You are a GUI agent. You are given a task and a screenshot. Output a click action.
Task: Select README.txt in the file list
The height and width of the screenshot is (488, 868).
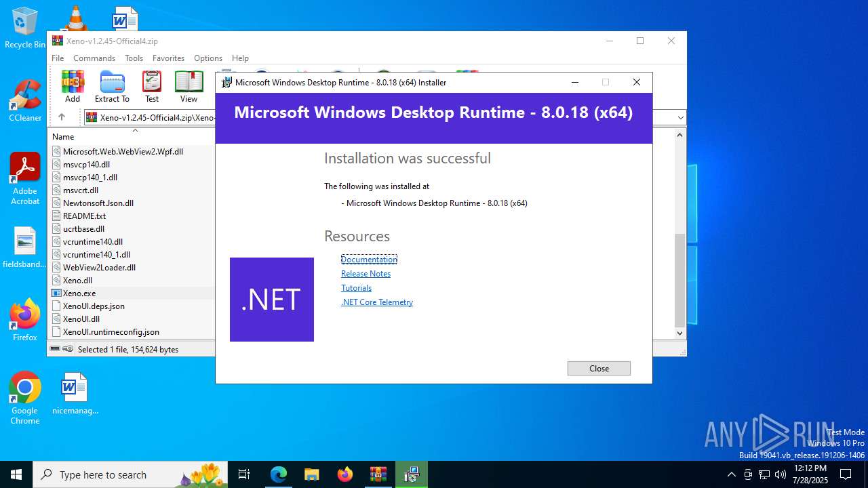[x=84, y=216]
